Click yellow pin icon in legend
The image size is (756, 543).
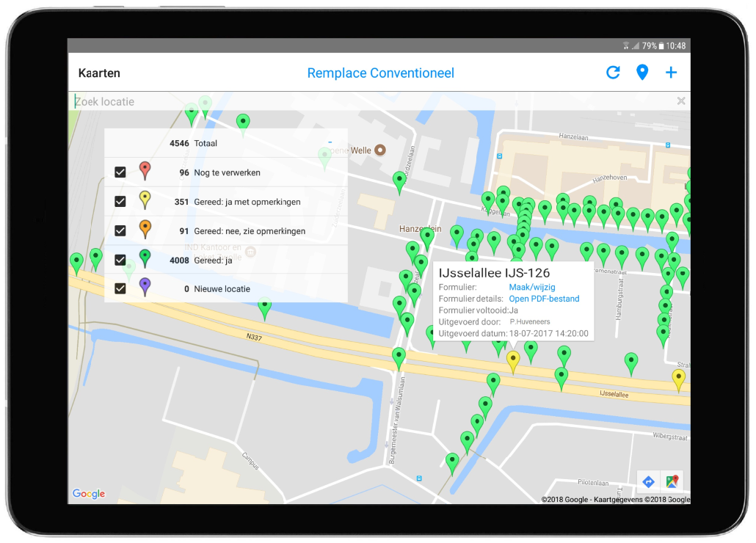[x=145, y=200]
